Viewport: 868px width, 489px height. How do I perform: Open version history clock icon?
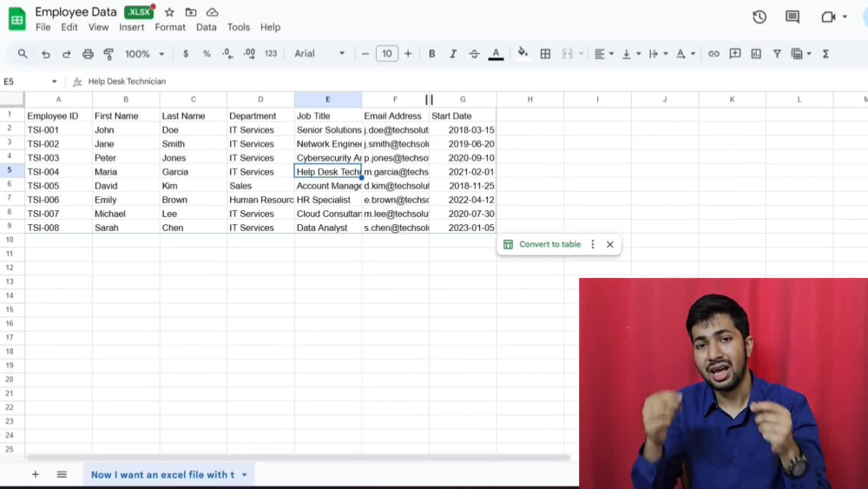point(759,17)
